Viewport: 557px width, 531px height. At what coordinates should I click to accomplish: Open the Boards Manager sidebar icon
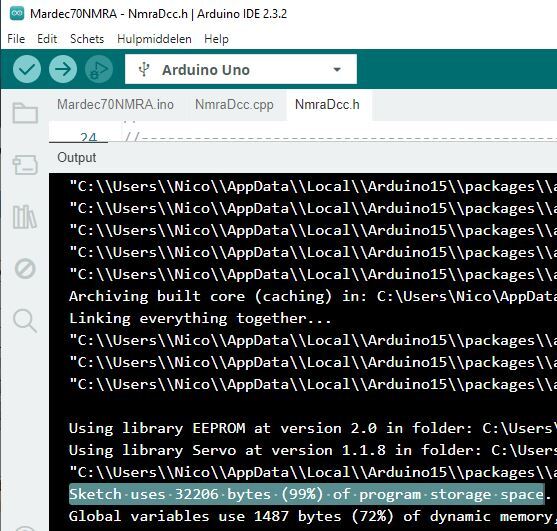point(25,165)
